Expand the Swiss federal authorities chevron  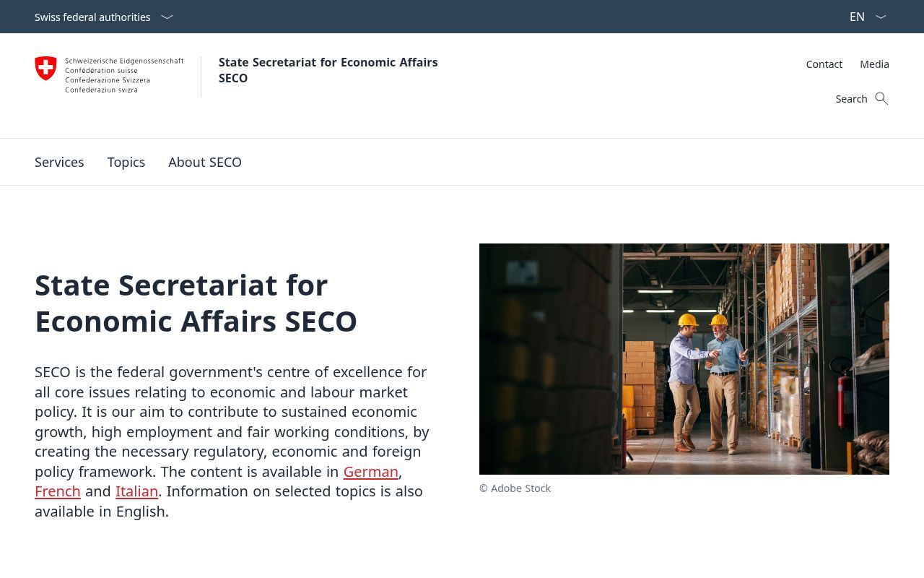coord(167,17)
